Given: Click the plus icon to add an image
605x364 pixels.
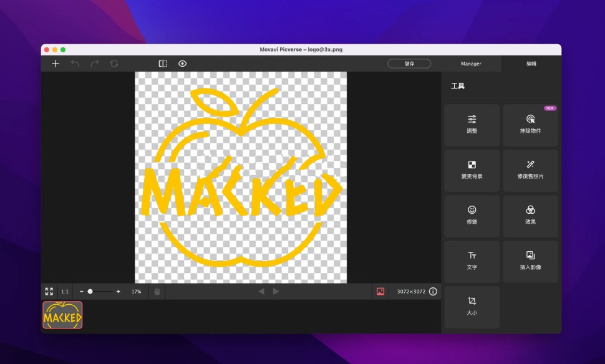Looking at the screenshot, I should click(x=56, y=64).
